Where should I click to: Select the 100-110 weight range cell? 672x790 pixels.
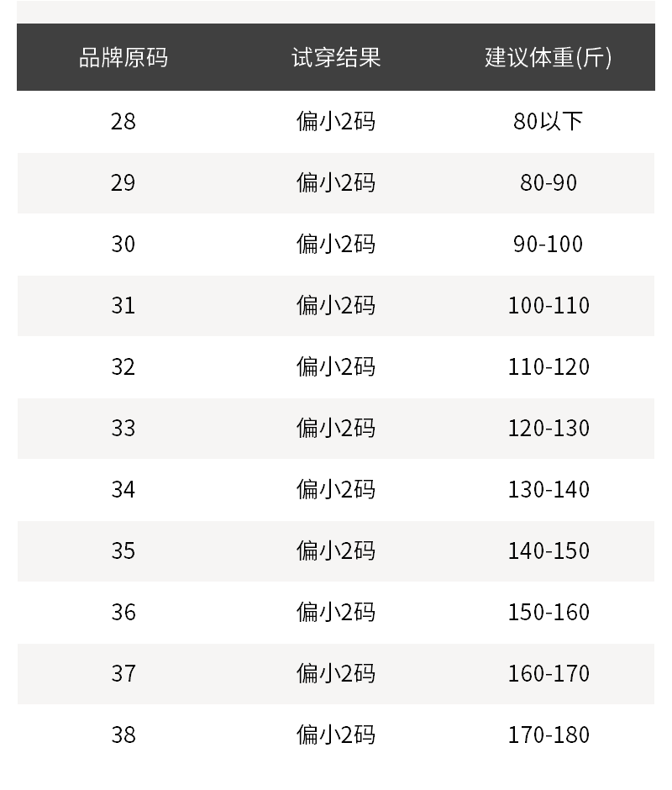pyautogui.click(x=549, y=306)
